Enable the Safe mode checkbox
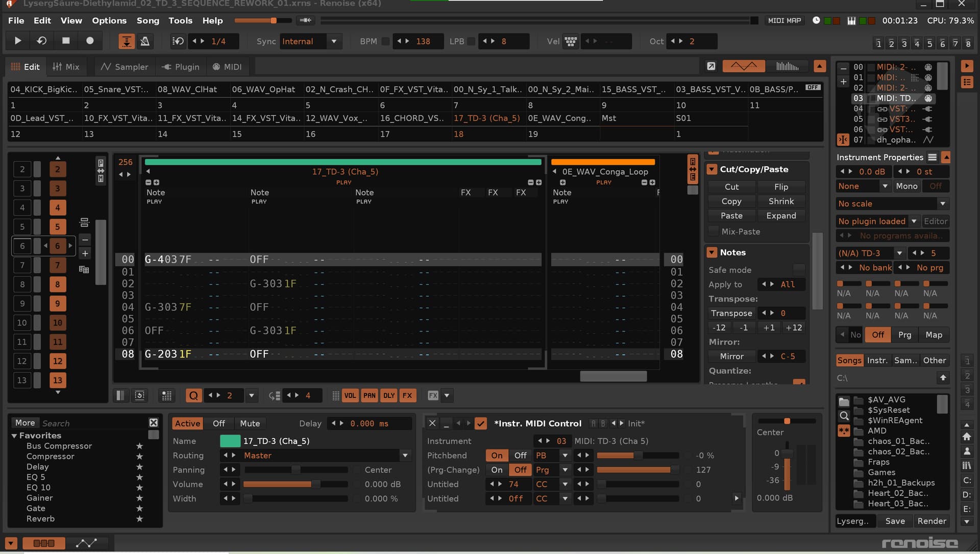The width and height of the screenshot is (980, 554). [799, 269]
